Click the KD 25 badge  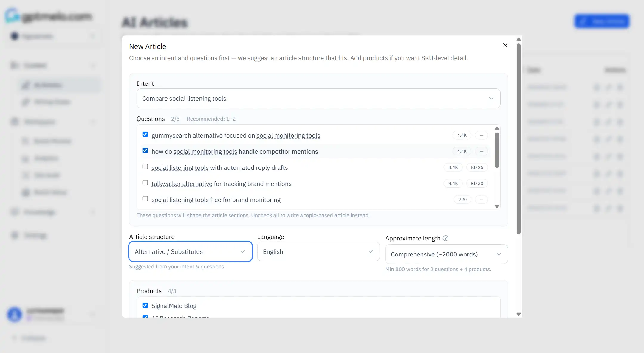pyautogui.click(x=477, y=167)
